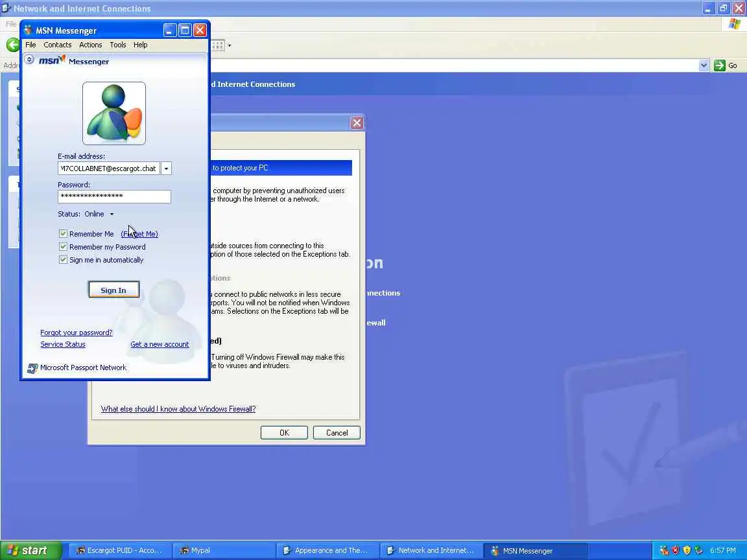
Task: Click OK in the Windows Firewall dialog
Action: coord(285,433)
